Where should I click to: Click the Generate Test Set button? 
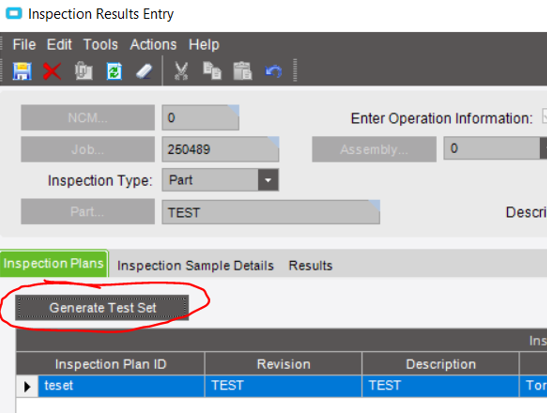click(x=102, y=308)
